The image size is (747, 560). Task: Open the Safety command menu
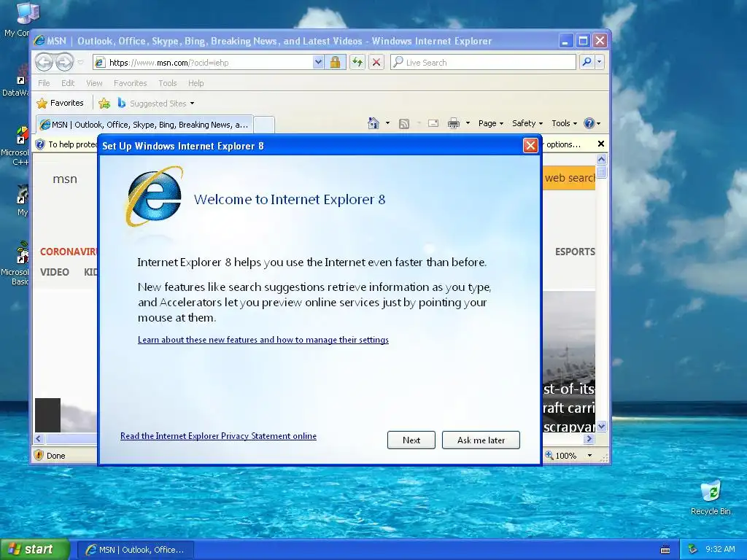tap(527, 123)
